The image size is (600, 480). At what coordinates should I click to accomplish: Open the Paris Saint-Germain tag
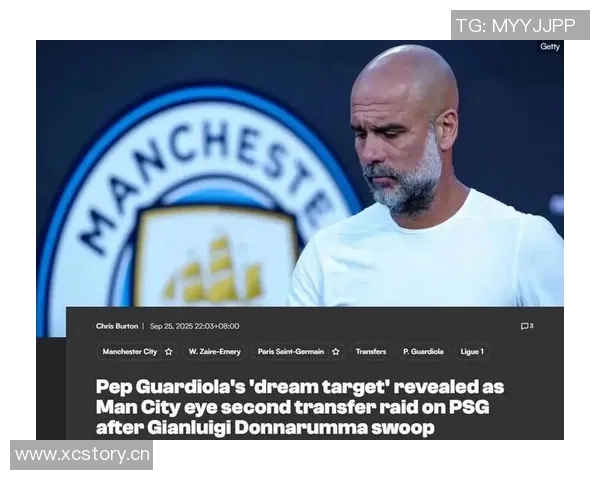pyautogui.click(x=291, y=352)
